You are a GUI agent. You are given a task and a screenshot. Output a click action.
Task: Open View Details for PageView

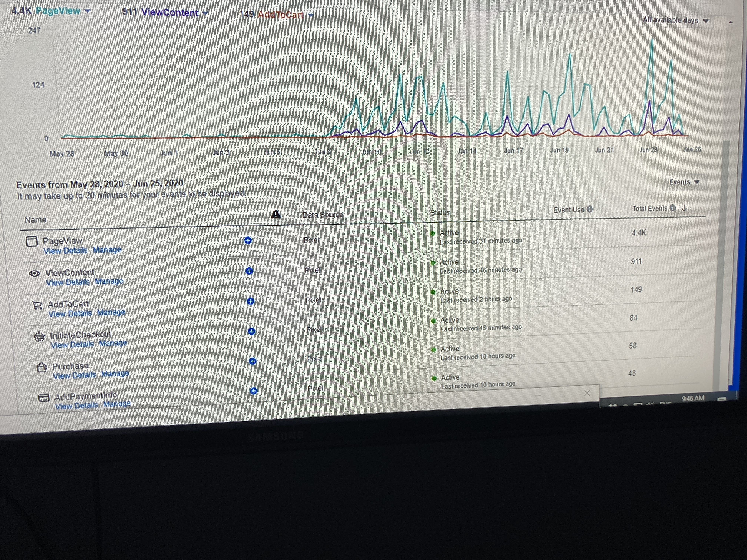point(66,251)
